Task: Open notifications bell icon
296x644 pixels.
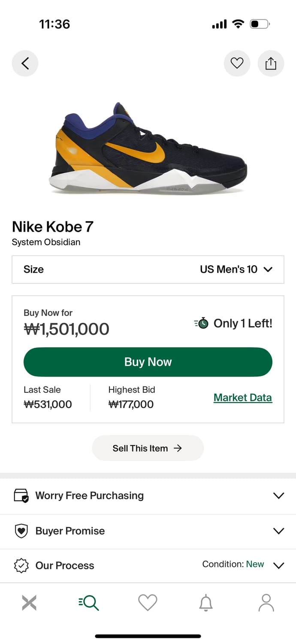Action: pos(206,603)
